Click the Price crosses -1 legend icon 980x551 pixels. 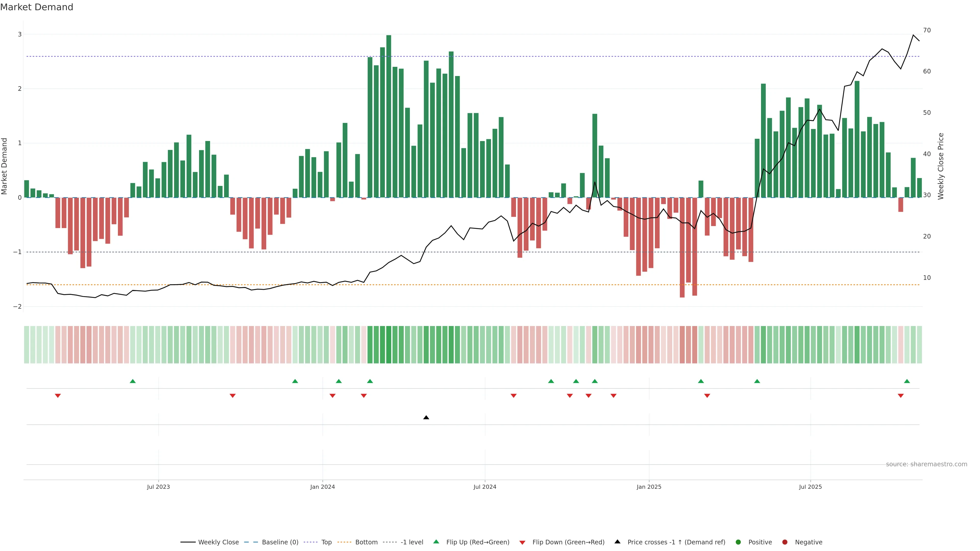(x=617, y=542)
